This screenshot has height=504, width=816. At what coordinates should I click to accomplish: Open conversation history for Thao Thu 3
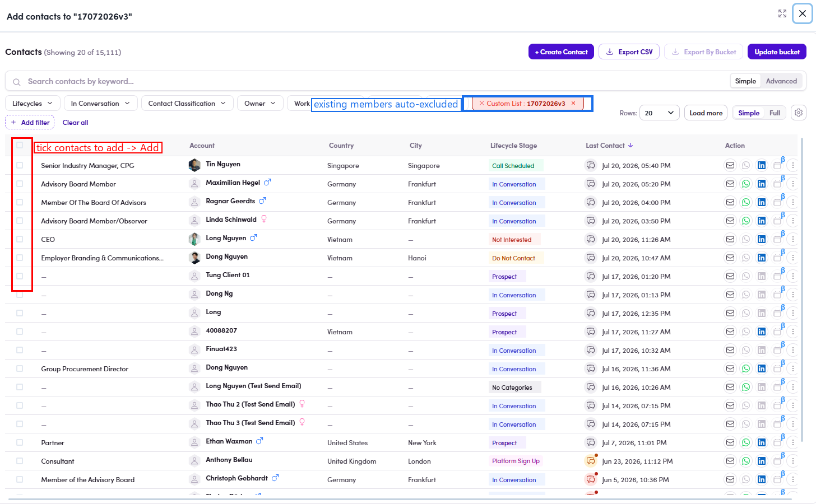591,424
